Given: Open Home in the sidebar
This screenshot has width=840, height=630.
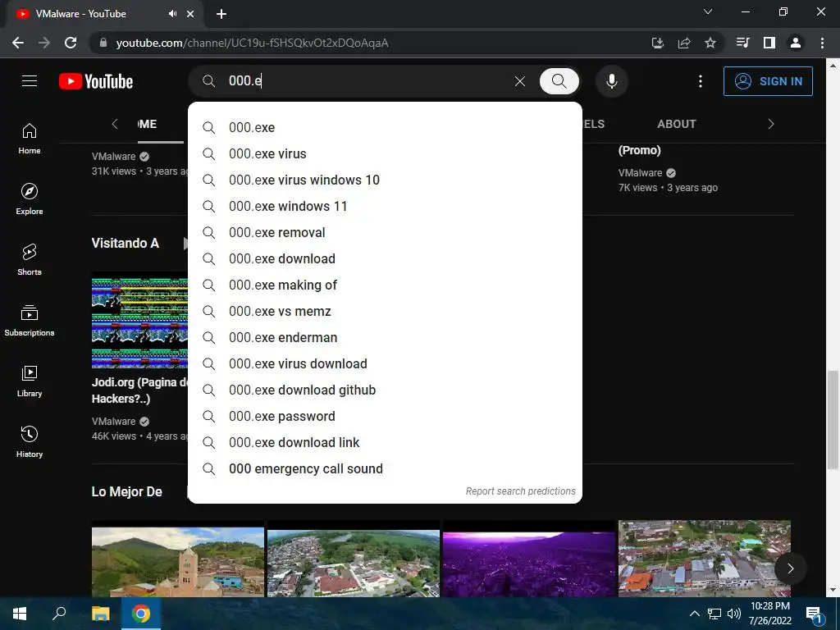Looking at the screenshot, I should [30, 139].
